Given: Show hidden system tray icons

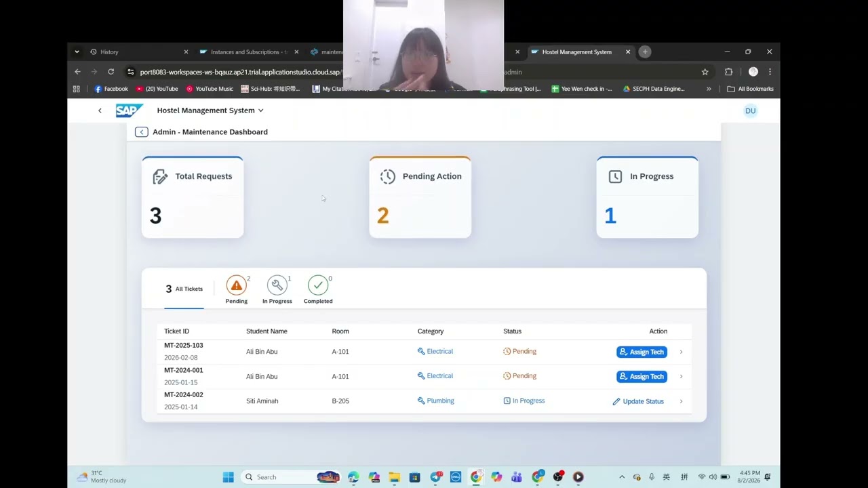Looking at the screenshot, I should (622, 477).
